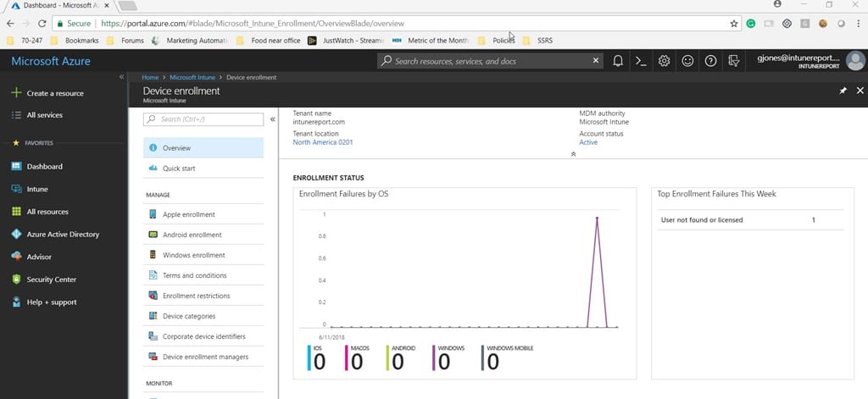Image resolution: width=868 pixels, height=399 pixels.
Task: Click the All services list icon
Action: click(16, 115)
